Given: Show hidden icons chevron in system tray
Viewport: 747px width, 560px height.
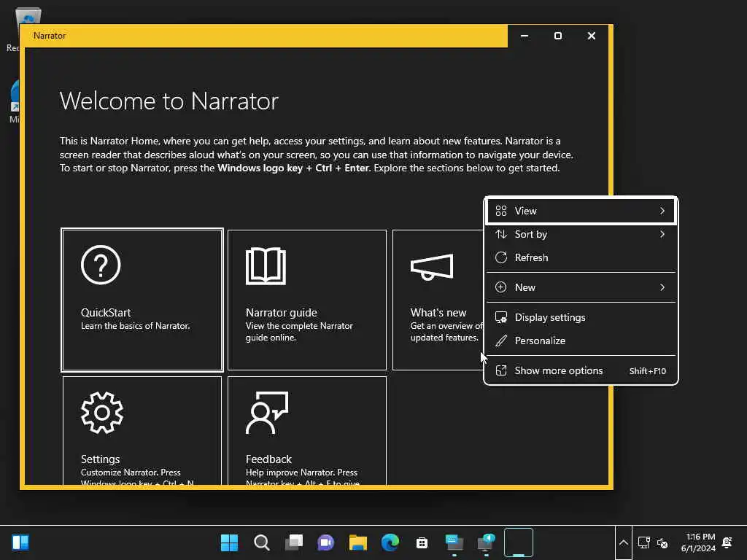Looking at the screenshot, I should click(x=624, y=542).
